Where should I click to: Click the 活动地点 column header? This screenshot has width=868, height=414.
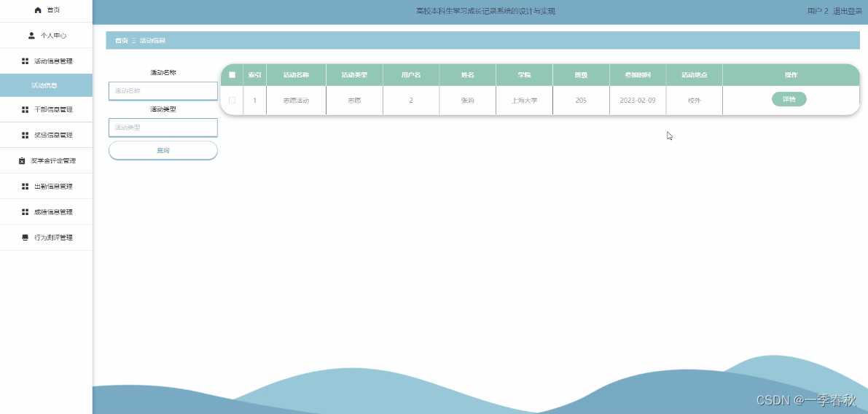(x=694, y=75)
